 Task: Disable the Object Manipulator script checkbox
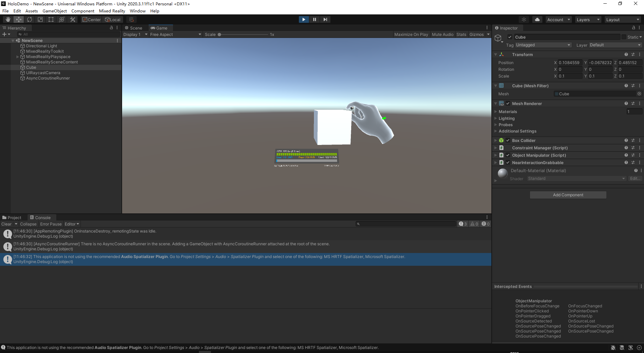(x=508, y=155)
